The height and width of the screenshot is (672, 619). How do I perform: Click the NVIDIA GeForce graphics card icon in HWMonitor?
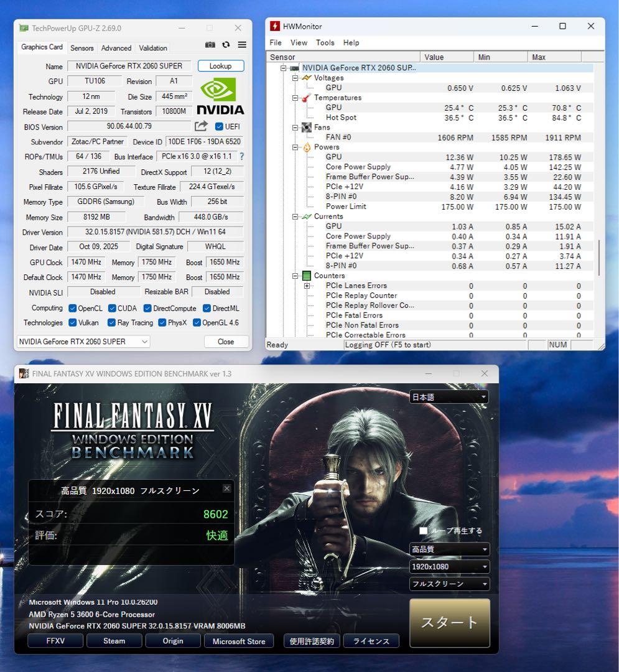(x=294, y=68)
